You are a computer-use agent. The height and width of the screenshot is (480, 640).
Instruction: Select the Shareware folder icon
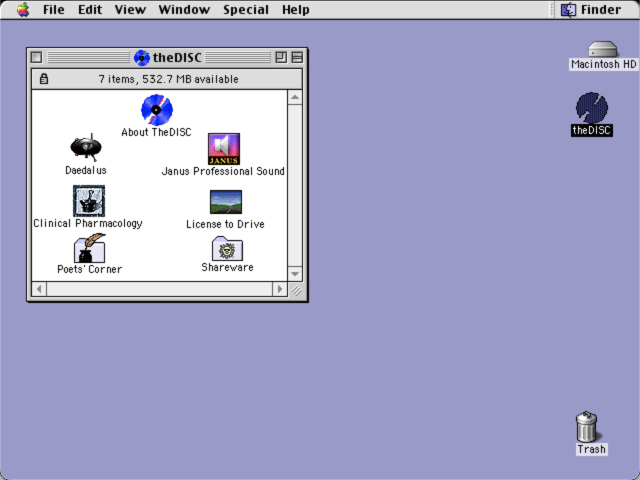tap(227, 248)
